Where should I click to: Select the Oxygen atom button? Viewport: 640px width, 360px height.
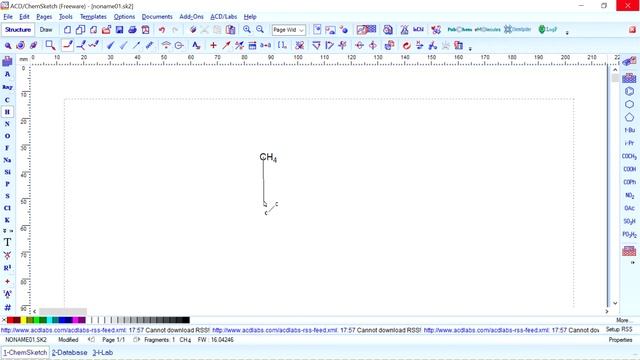[7, 136]
